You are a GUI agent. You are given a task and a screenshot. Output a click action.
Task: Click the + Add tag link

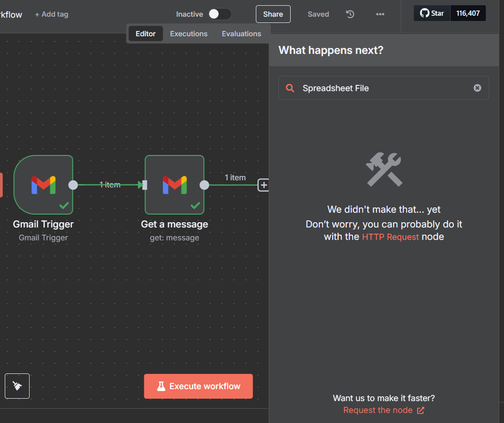[x=52, y=14]
